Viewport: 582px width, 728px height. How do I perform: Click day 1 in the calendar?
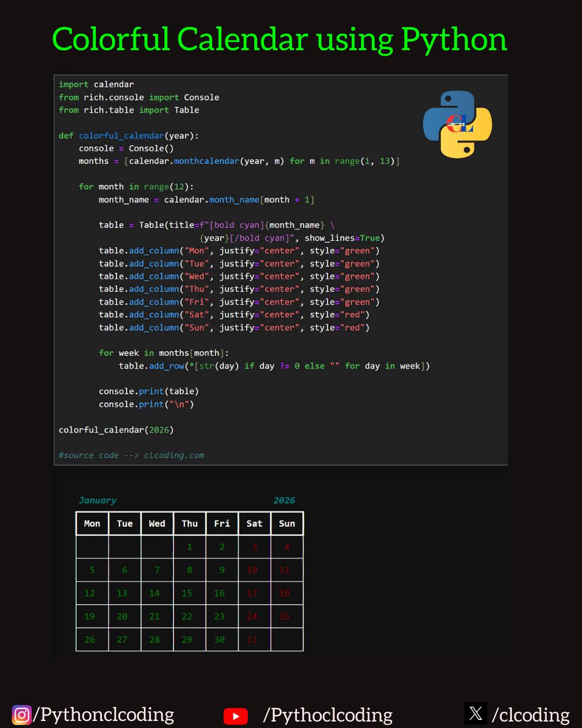tap(190, 547)
